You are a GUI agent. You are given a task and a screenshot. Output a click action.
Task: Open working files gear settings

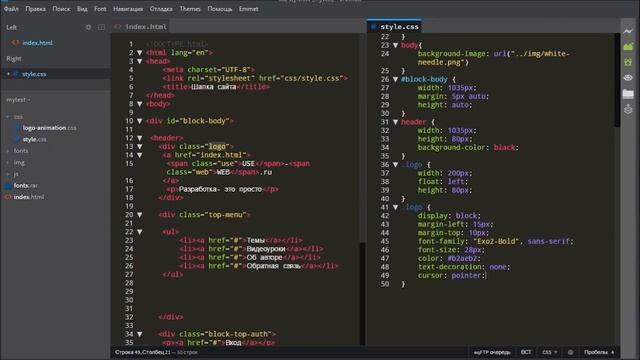pyautogui.click(x=88, y=27)
